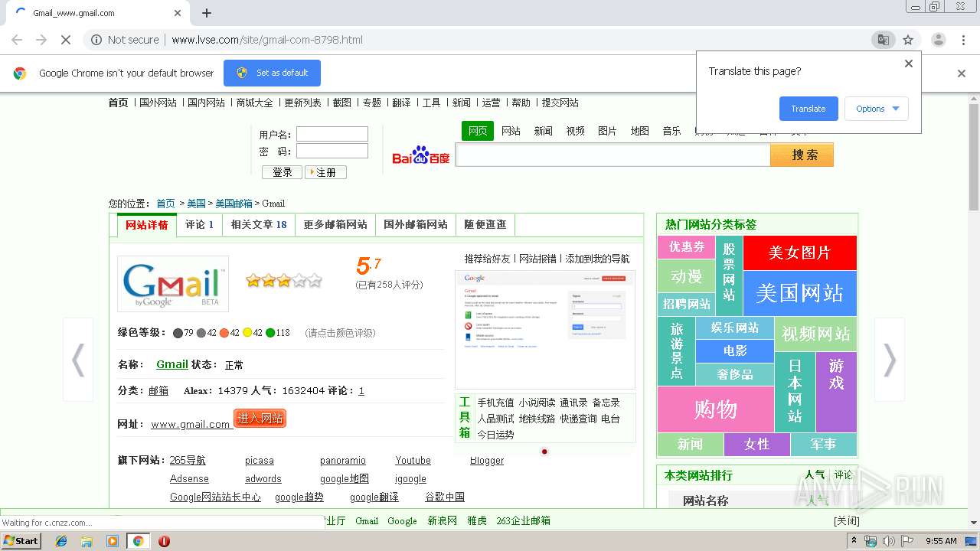Open the 国外邮箱网站 tab

tap(416, 225)
